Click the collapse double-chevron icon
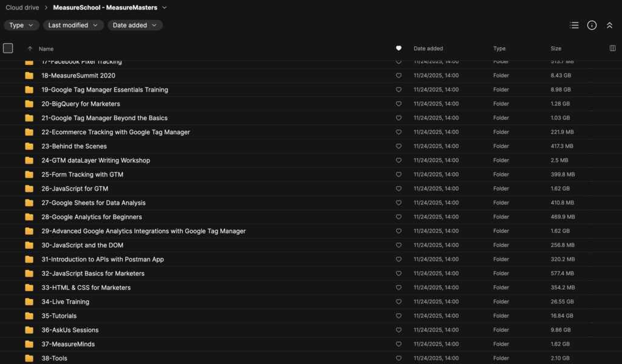 (x=609, y=25)
